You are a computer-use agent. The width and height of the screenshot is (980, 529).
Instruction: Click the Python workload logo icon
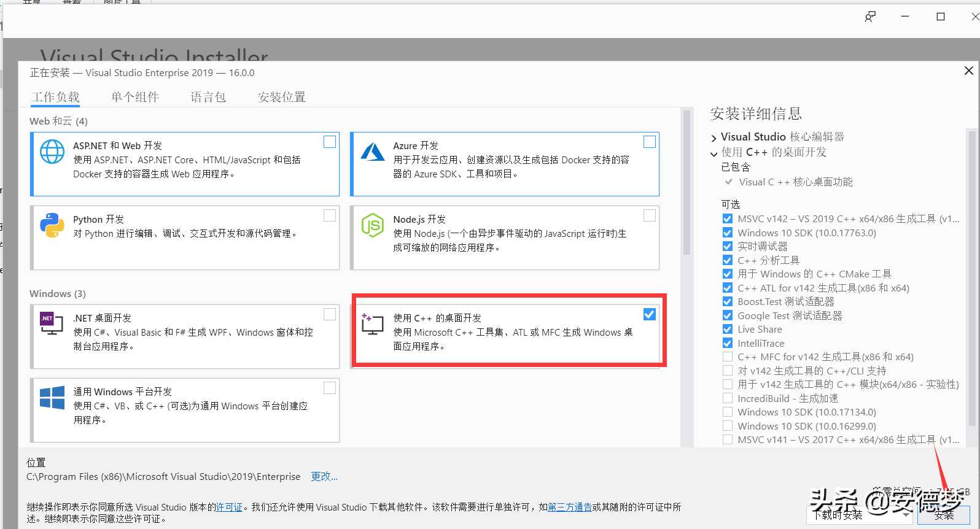52,225
